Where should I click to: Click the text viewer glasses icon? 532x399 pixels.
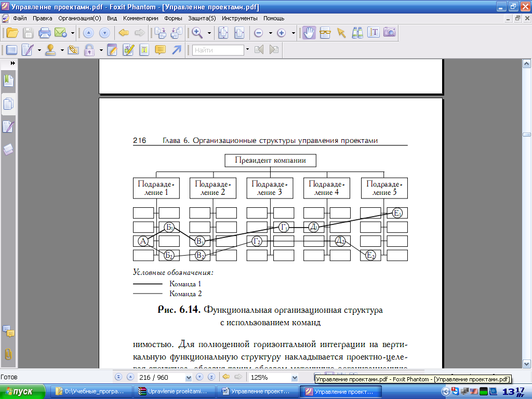(325, 33)
